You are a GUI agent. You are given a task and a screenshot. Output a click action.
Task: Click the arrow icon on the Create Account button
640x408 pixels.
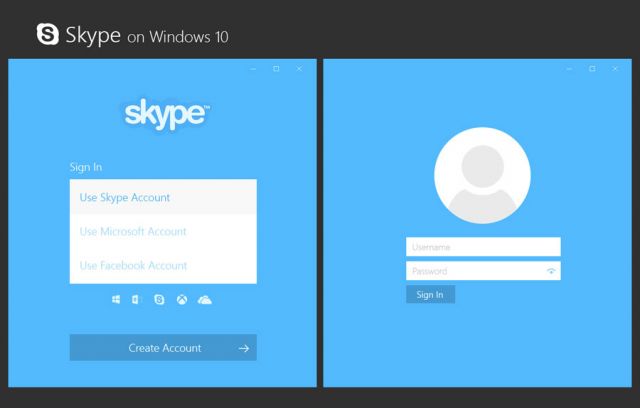(x=244, y=348)
